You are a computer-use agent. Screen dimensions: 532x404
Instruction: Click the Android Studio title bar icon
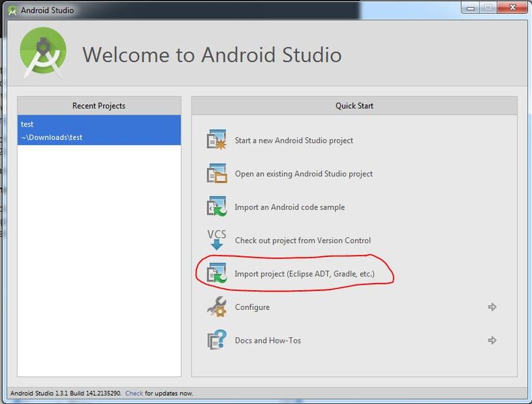13,11
